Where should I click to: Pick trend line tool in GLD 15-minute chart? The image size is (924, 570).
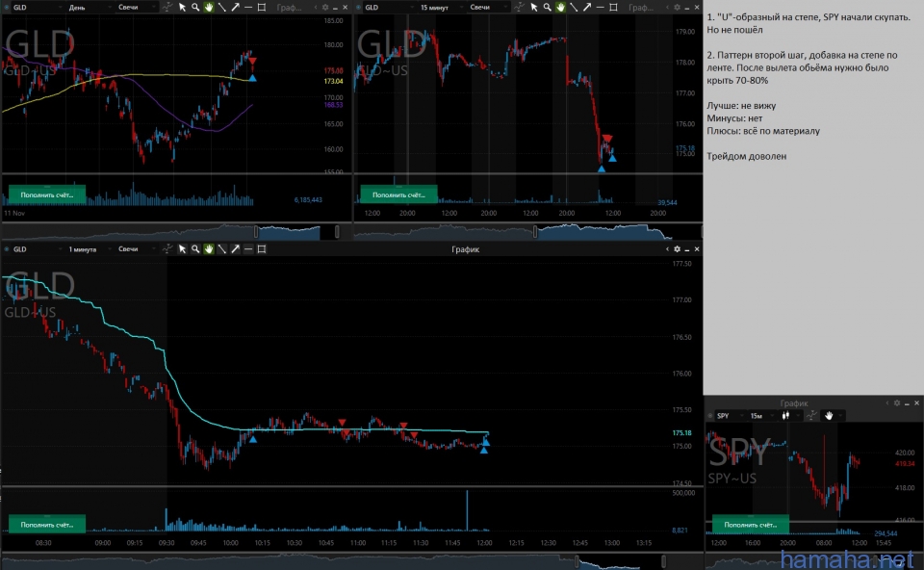point(574,7)
